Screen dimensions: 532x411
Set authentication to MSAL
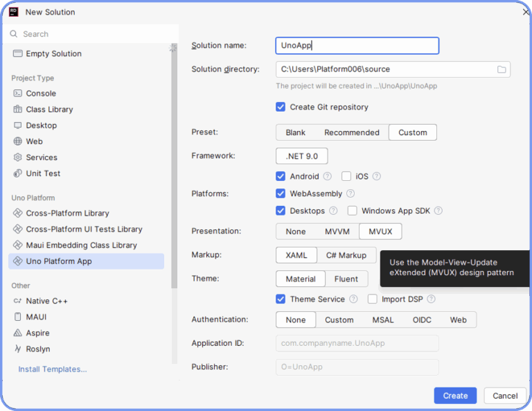click(x=383, y=320)
